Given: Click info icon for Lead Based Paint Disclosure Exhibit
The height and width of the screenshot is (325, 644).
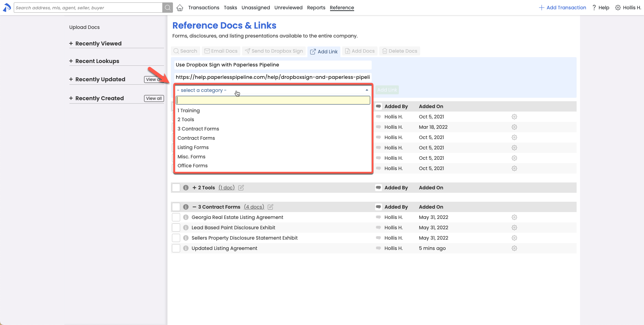Looking at the screenshot, I should pyautogui.click(x=186, y=228).
